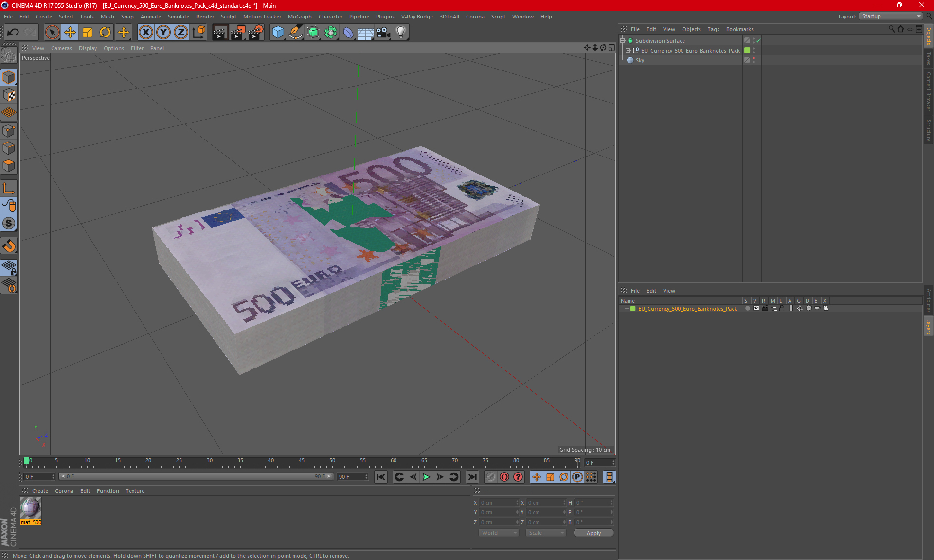This screenshot has width=934, height=560.
Task: Toggle lock on EU_Currency layer
Action: [782, 309]
